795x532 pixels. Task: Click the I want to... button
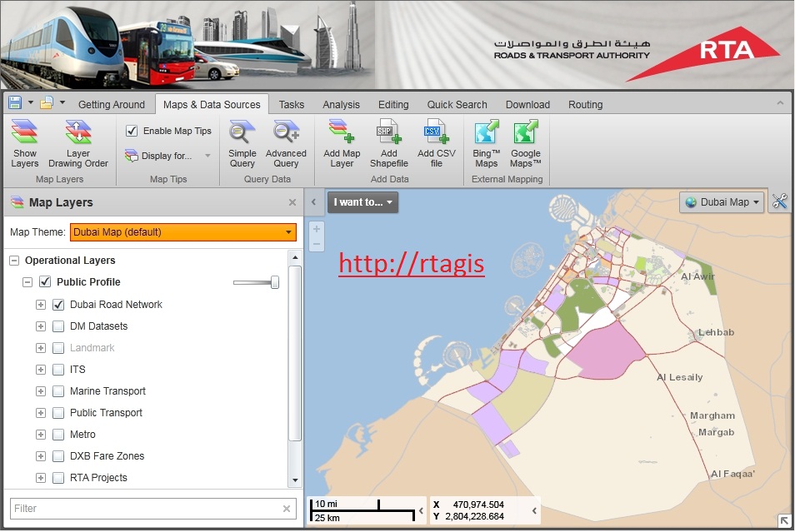[x=362, y=201]
